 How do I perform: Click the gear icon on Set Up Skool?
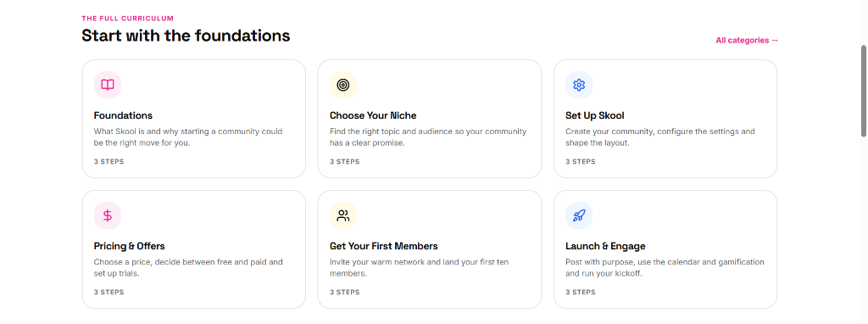[x=579, y=85]
